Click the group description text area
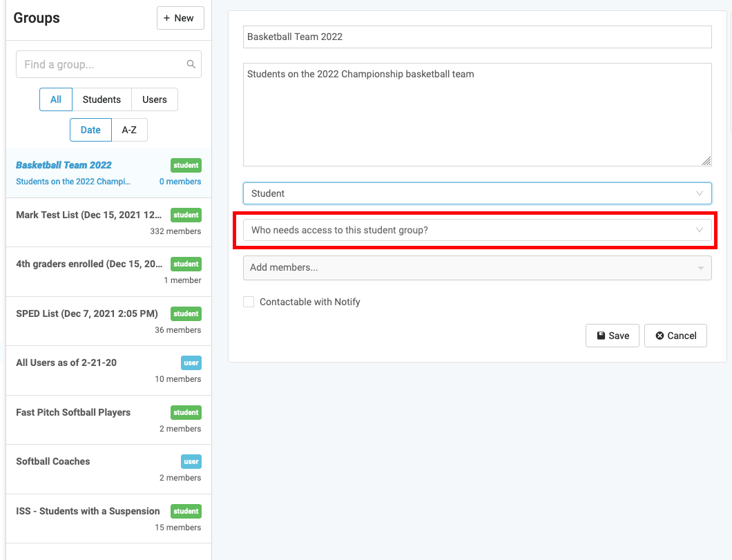732x560 pixels. 477,115
